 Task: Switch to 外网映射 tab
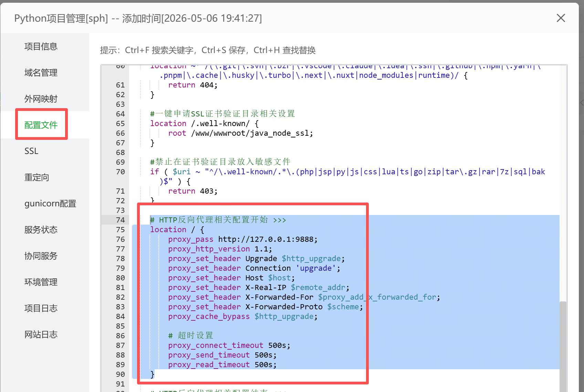[x=41, y=99]
